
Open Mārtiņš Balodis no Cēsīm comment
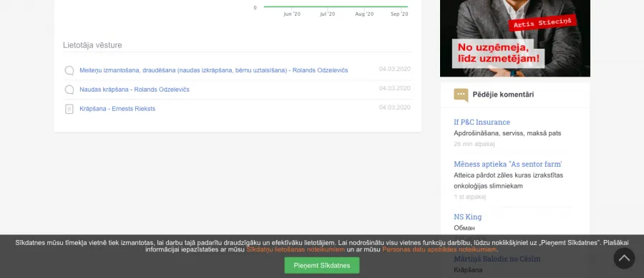tap(497, 259)
